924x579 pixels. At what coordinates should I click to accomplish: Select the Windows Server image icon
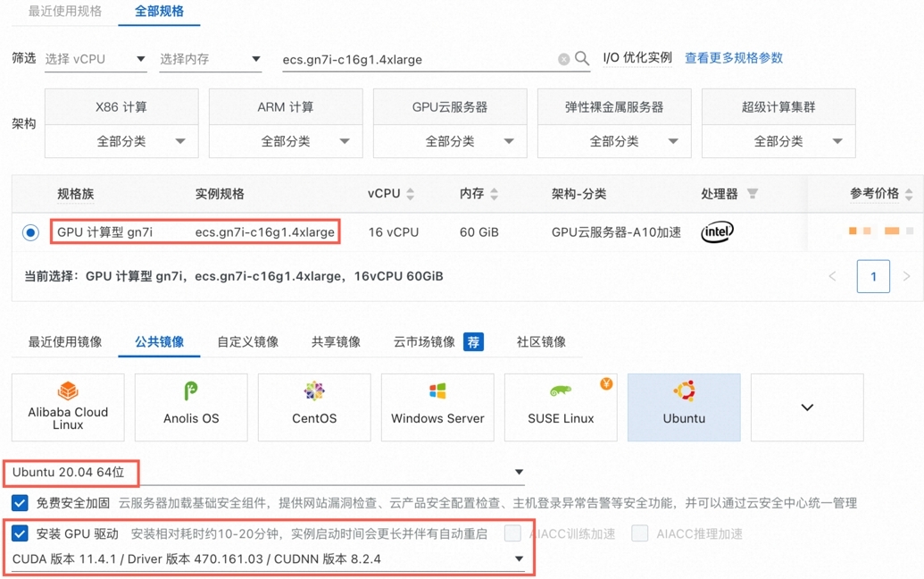pos(437,407)
